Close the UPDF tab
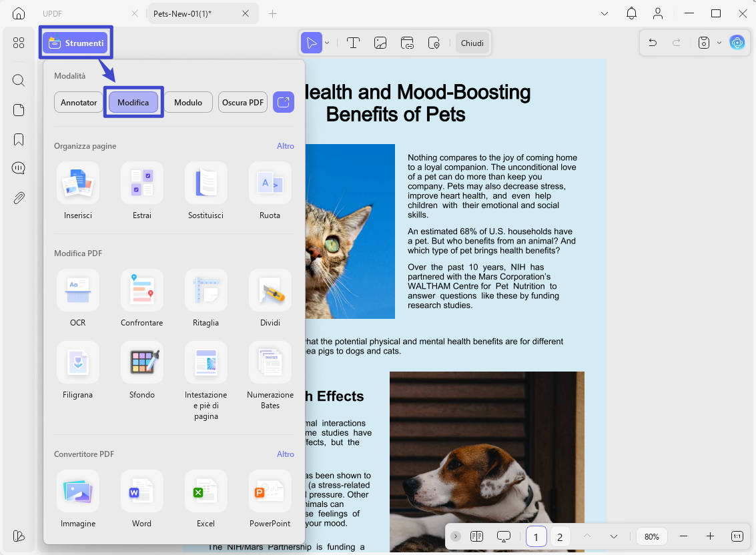 135,13
